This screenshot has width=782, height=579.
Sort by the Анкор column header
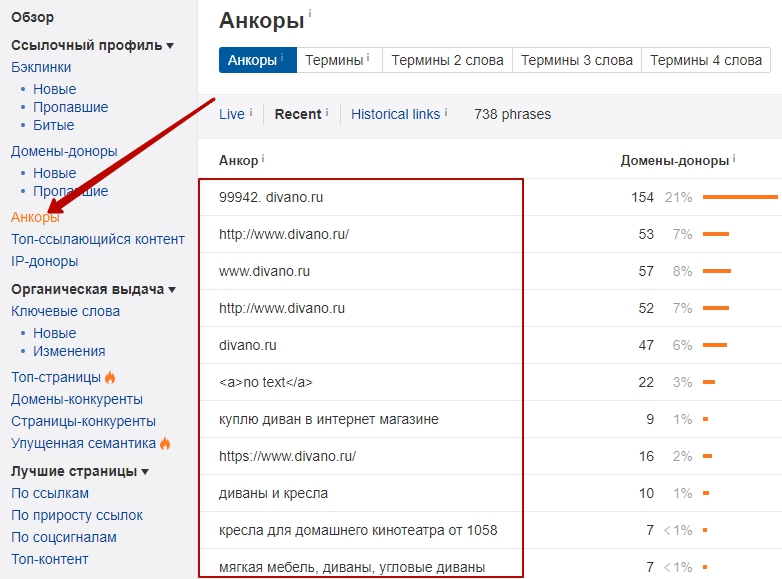[238, 161]
